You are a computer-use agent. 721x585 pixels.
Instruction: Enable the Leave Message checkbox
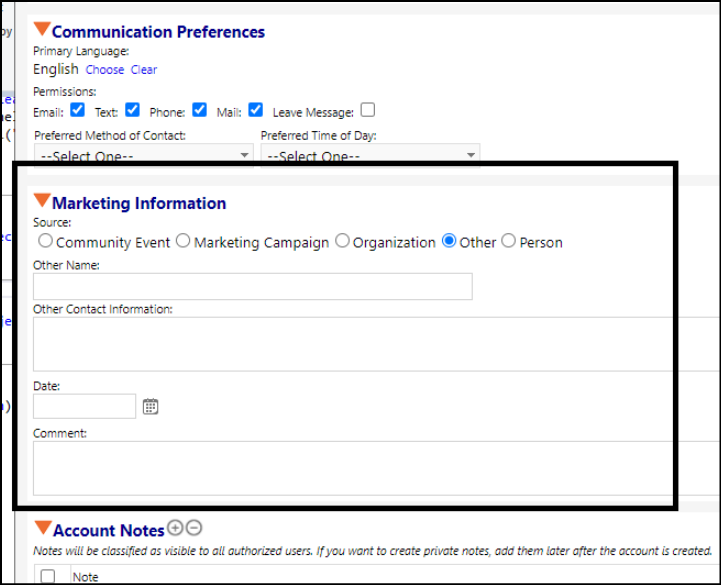pos(368,110)
